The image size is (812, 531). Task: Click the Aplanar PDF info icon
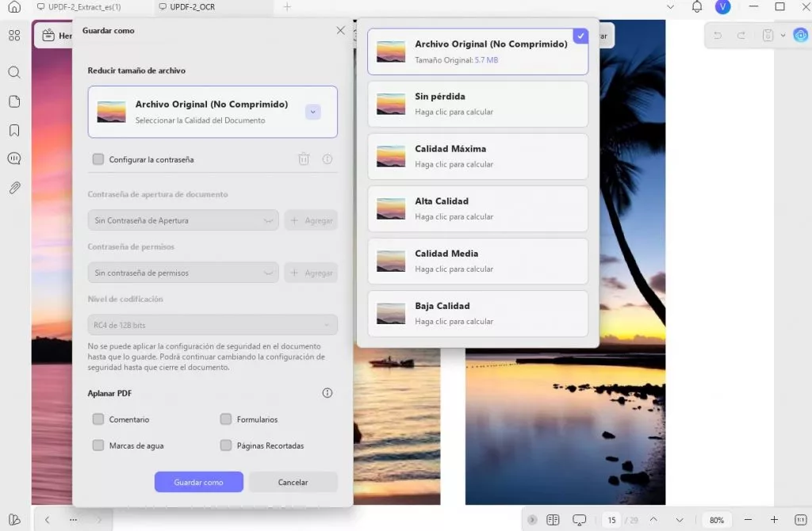327,393
